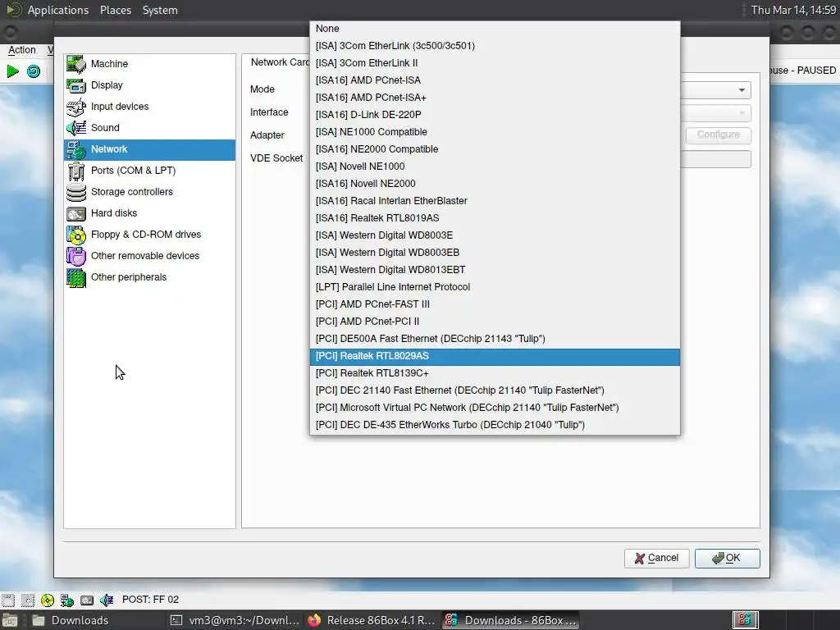Viewport: 840px width, 630px height.
Task: Select highlighted [PCI] Realtek RTL8029AS
Action: [x=495, y=356]
